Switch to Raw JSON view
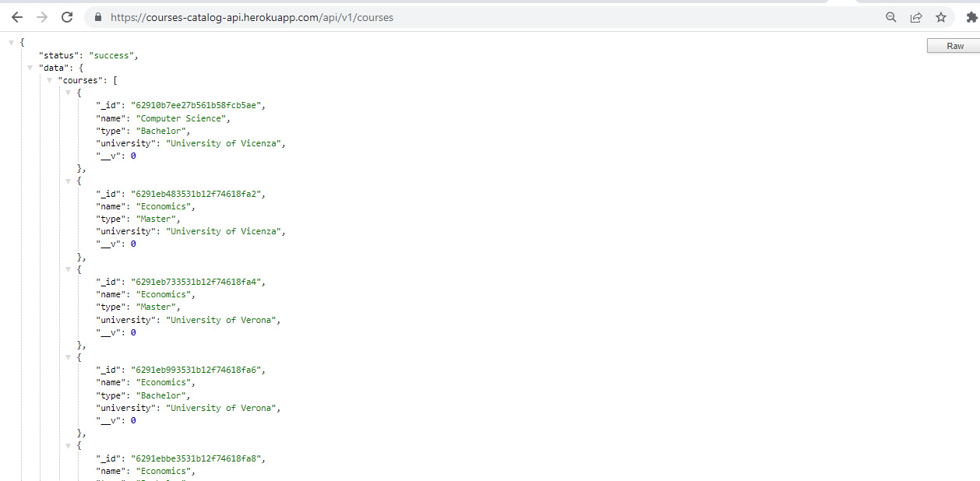Viewport: 980px width, 481px height. pyautogui.click(x=955, y=46)
